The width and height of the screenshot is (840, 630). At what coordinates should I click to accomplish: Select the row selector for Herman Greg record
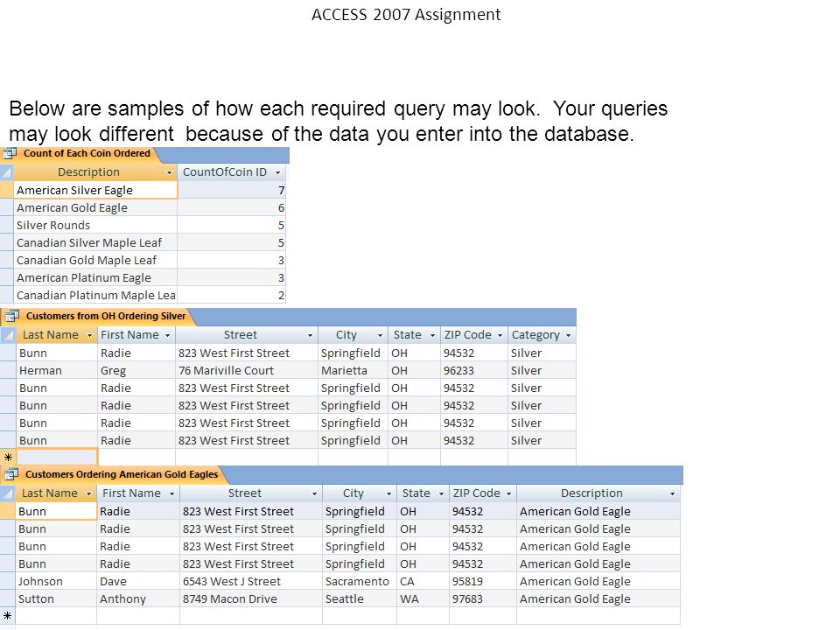[8, 371]
